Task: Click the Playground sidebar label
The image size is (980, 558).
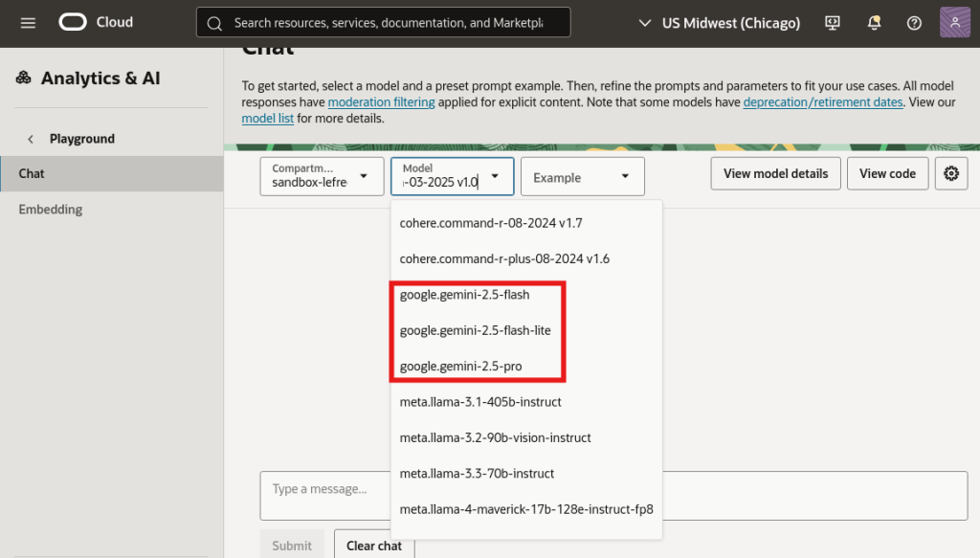Action: 82,139
